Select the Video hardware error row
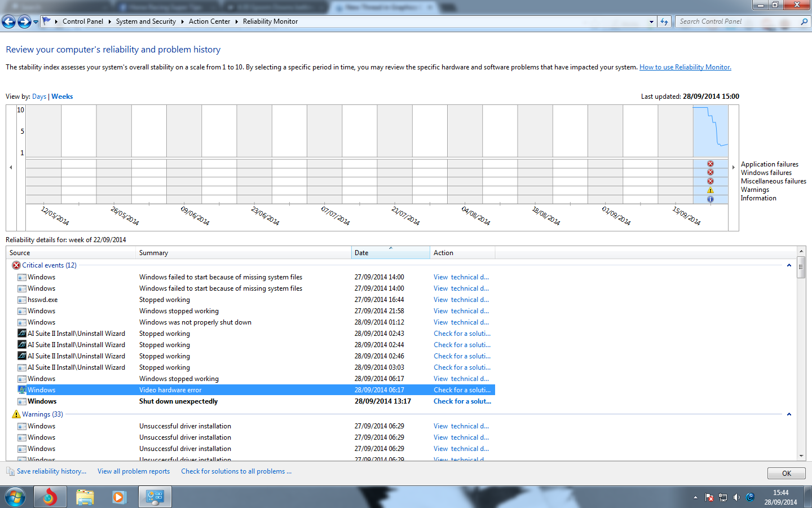 [x=251, y=390]
